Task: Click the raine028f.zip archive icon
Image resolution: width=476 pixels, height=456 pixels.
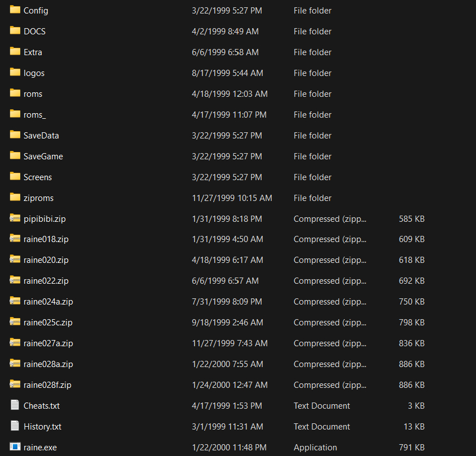Action: coord(15,385)
